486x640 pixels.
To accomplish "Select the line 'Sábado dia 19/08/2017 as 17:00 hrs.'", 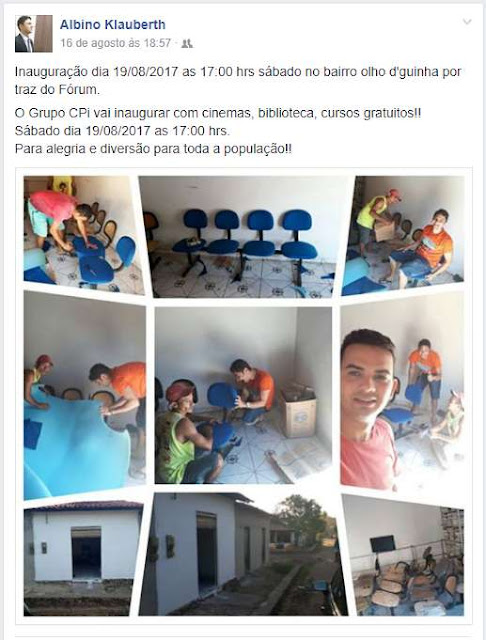I will pos(122,131).
